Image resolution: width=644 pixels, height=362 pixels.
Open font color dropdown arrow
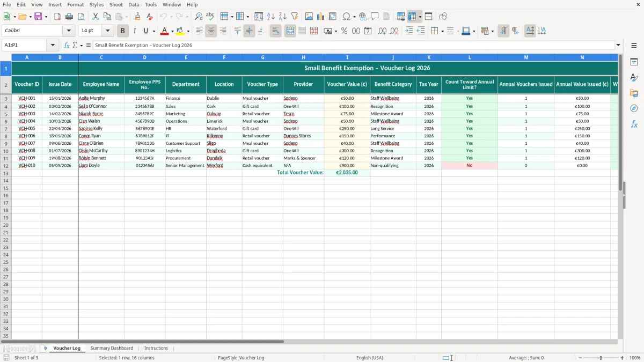coord(172,31)
